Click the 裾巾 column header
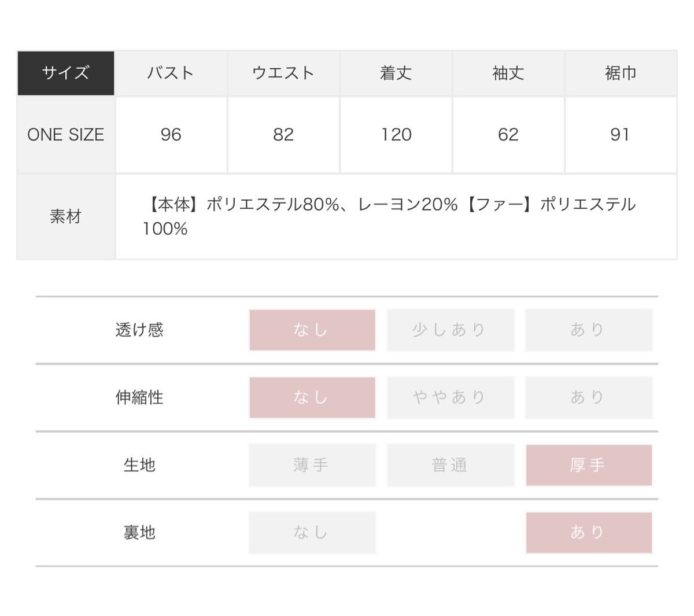 tap(621, 73)
